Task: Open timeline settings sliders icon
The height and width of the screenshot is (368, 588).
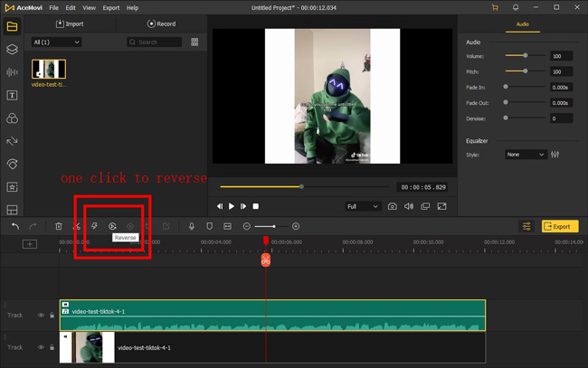Action: click(x=526, y=226)
